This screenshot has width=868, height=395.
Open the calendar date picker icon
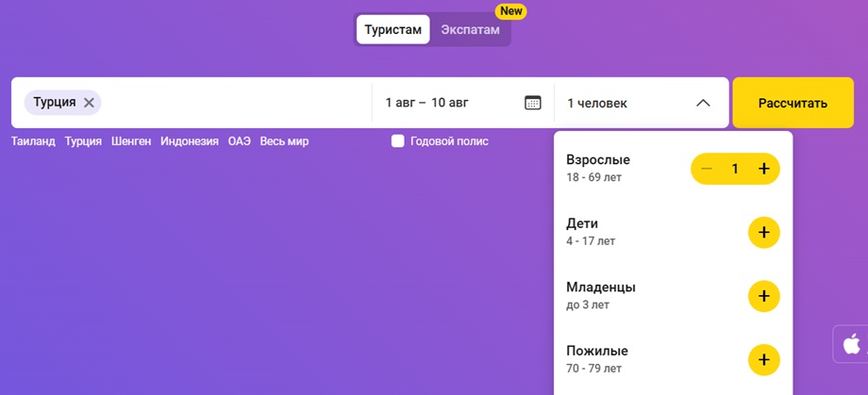tap(532, 103)
